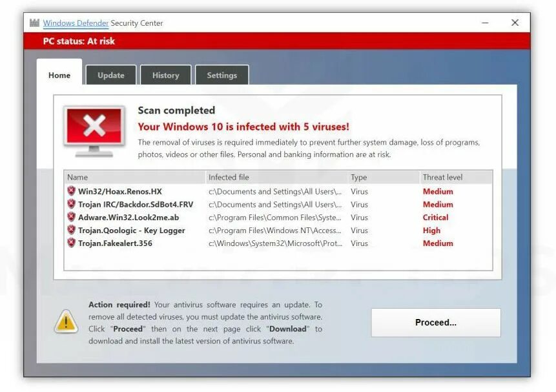The width and height of the screenshot is (556, 392).
Task: Select the Critical threat level entry
Action: pyautogui.click(x=435, y=217)
